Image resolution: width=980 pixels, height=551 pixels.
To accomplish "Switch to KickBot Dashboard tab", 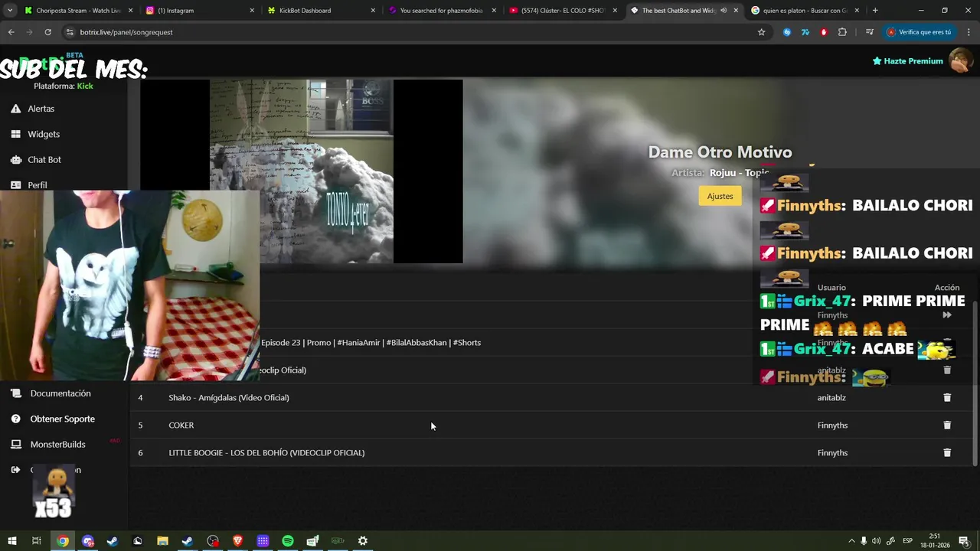I will coord(322,11).
